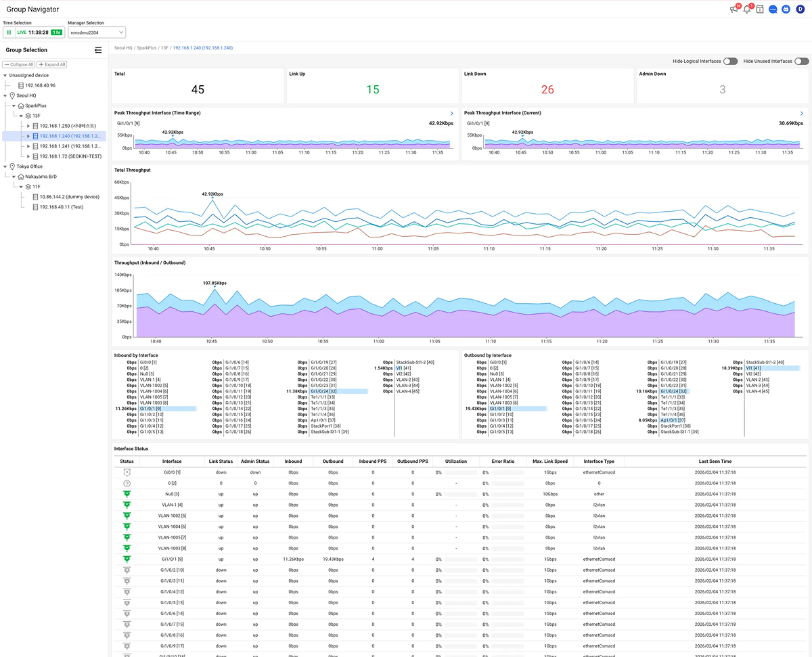Open the Manager Selection dropdown

(x=97, y=32)
